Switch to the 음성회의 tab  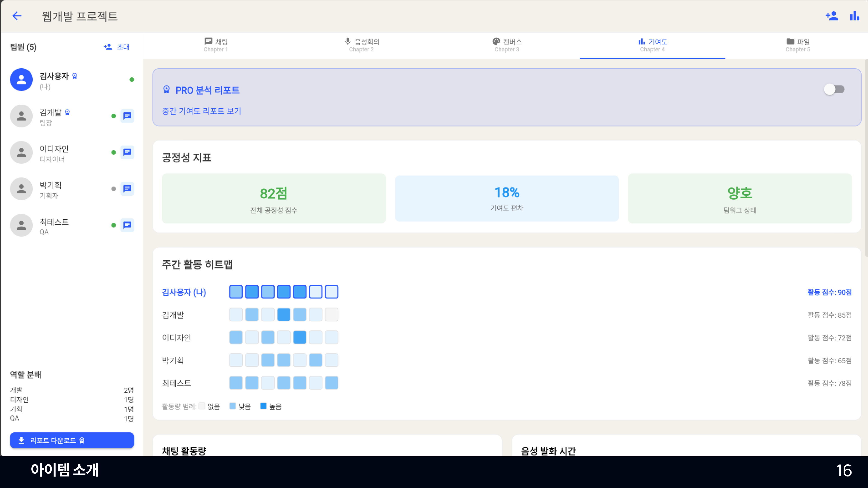(x=362, y=45)
